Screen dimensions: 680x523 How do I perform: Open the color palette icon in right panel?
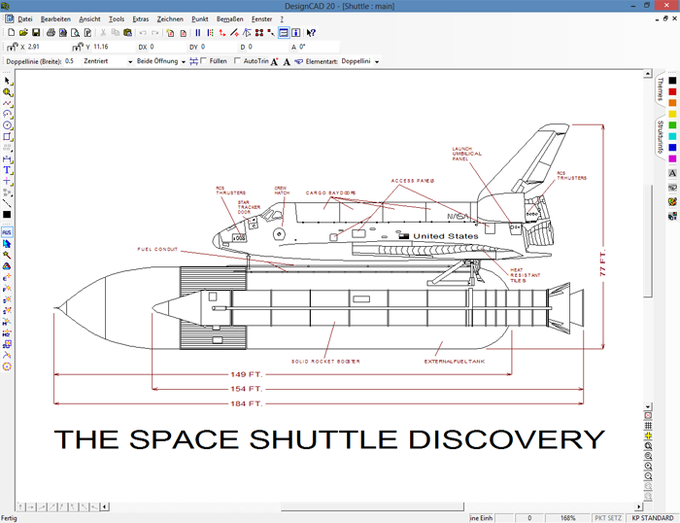point(672,202)
